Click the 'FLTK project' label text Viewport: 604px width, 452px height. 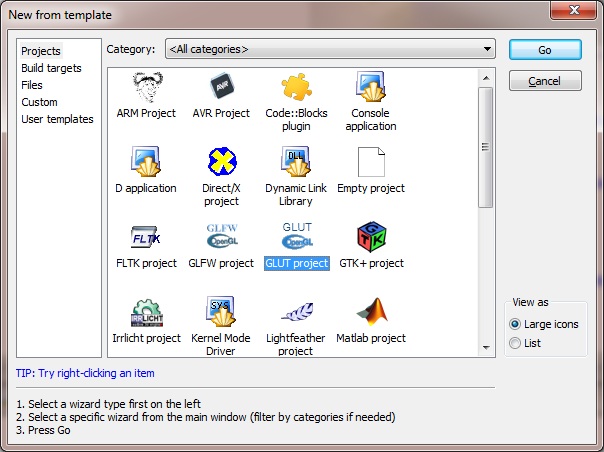pos(146,263)
